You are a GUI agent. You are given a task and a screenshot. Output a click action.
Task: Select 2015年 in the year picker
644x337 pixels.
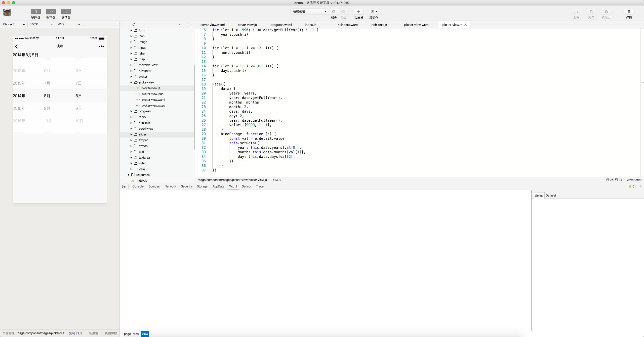click(19, 108)
